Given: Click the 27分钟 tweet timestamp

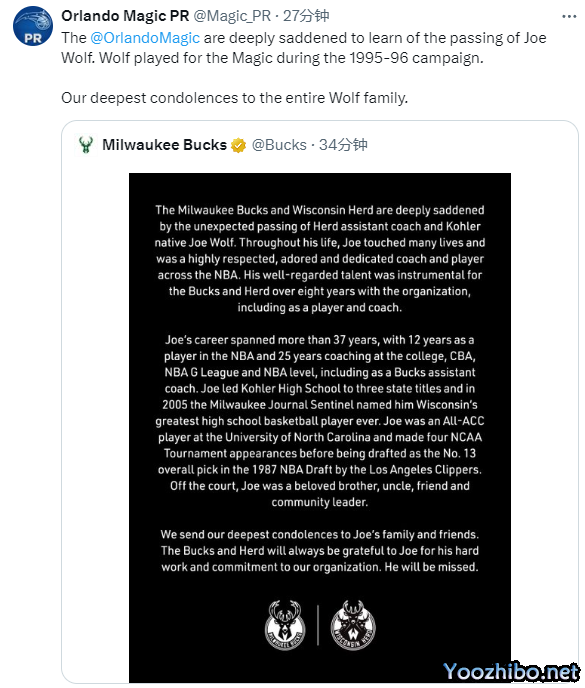Looking at the screenshot, I should tap(306, 16).
